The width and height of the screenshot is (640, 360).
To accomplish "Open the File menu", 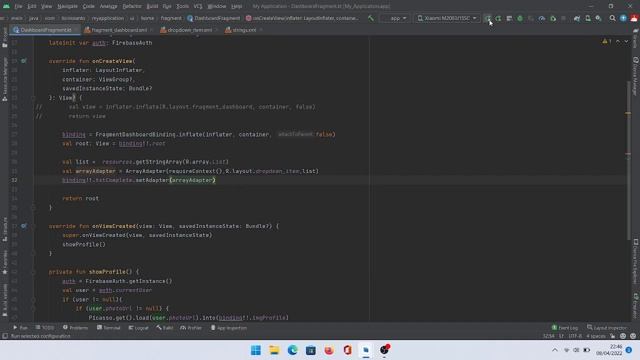I will point(18,6).
